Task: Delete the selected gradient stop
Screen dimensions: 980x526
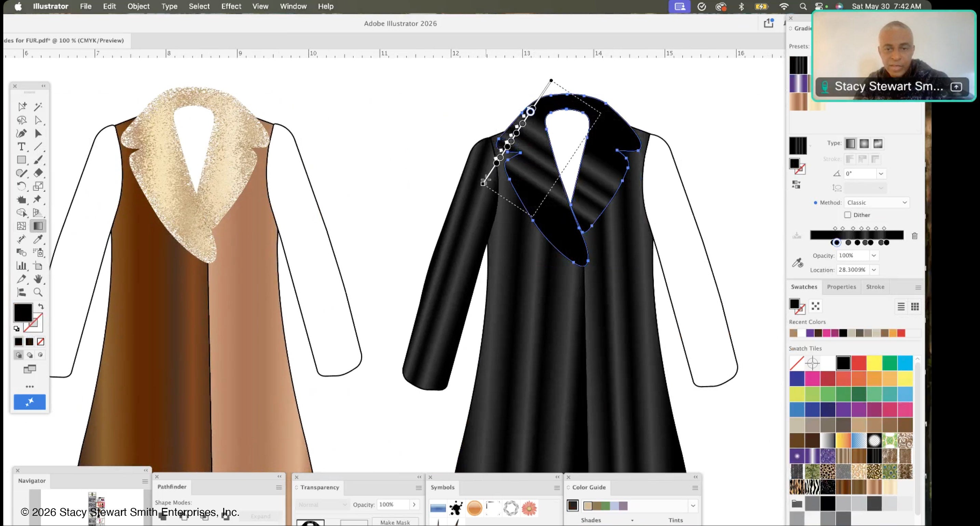Action: pos(915,236)
